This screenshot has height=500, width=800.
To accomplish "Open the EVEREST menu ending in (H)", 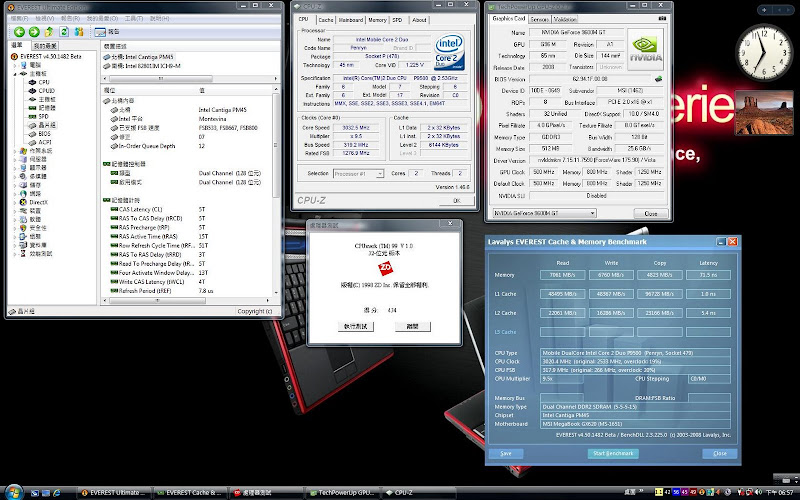I will (x=159, y=18).
